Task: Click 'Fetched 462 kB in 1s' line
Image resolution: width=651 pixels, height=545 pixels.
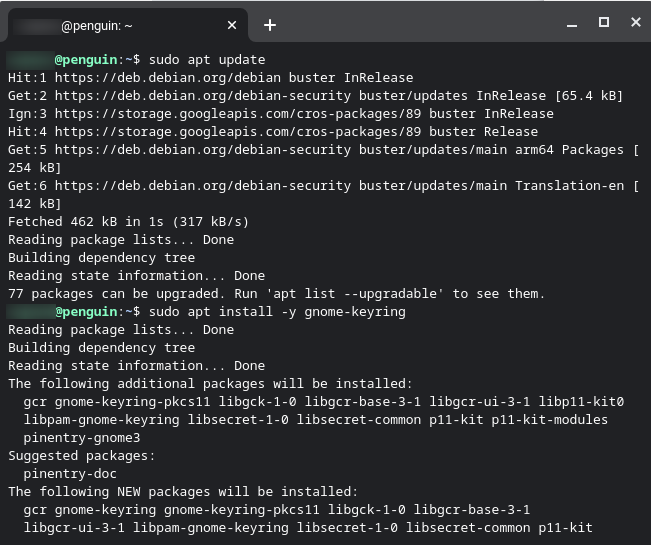Action: click(128, 222)
